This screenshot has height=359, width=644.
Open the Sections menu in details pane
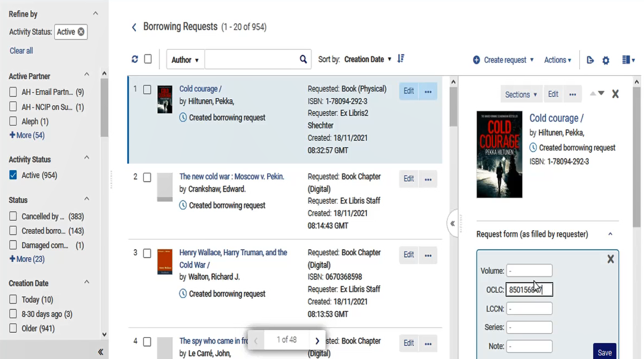[521, 94]
